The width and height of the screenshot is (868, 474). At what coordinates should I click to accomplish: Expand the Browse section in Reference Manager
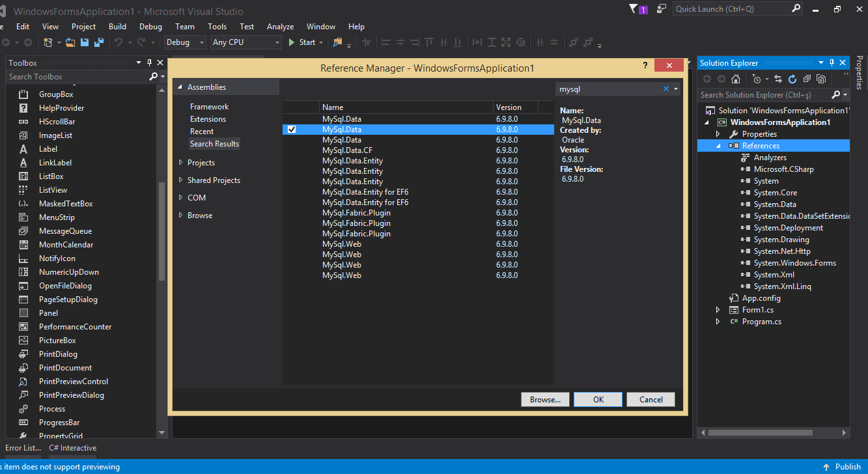click(180, 216)
